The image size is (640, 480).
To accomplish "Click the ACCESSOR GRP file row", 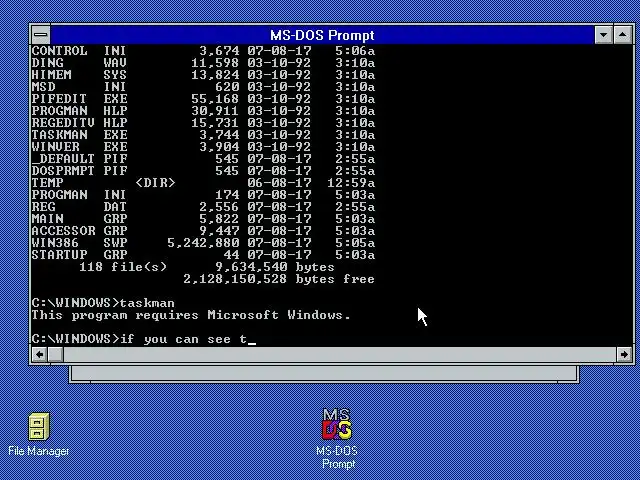I will pyautogui.click(x=203, y=231).
